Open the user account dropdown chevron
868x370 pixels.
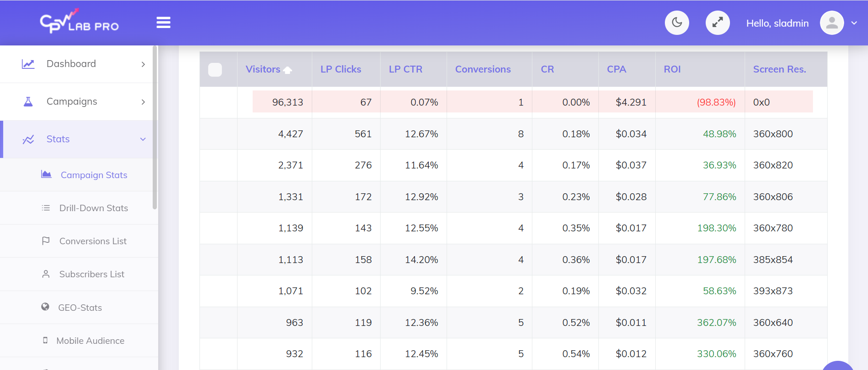(x=854, y=23)
